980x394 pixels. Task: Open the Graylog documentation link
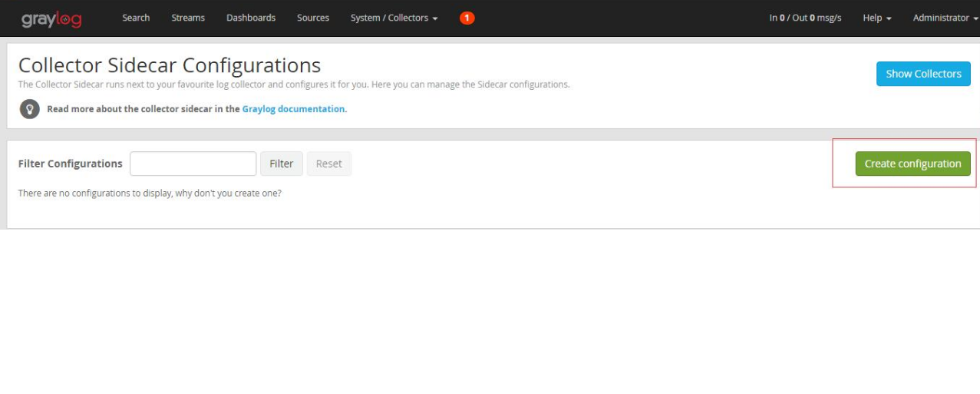click(294, 109)
